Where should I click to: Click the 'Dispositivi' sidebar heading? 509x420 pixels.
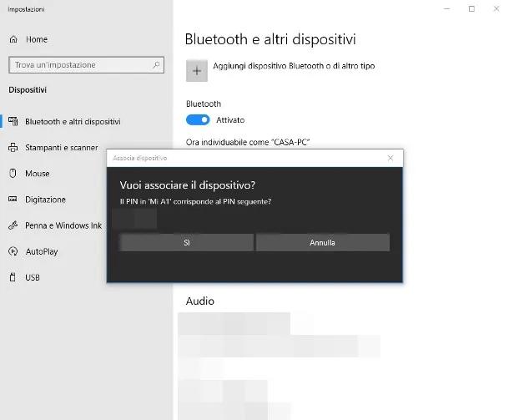(28, 90)
